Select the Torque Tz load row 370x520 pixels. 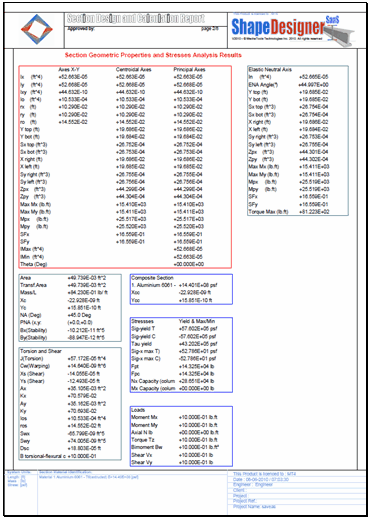click(174, 440)
